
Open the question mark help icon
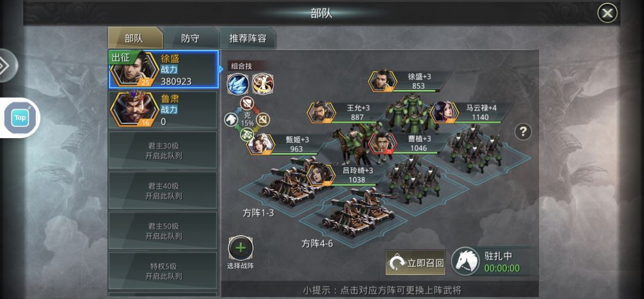point(523,132)
